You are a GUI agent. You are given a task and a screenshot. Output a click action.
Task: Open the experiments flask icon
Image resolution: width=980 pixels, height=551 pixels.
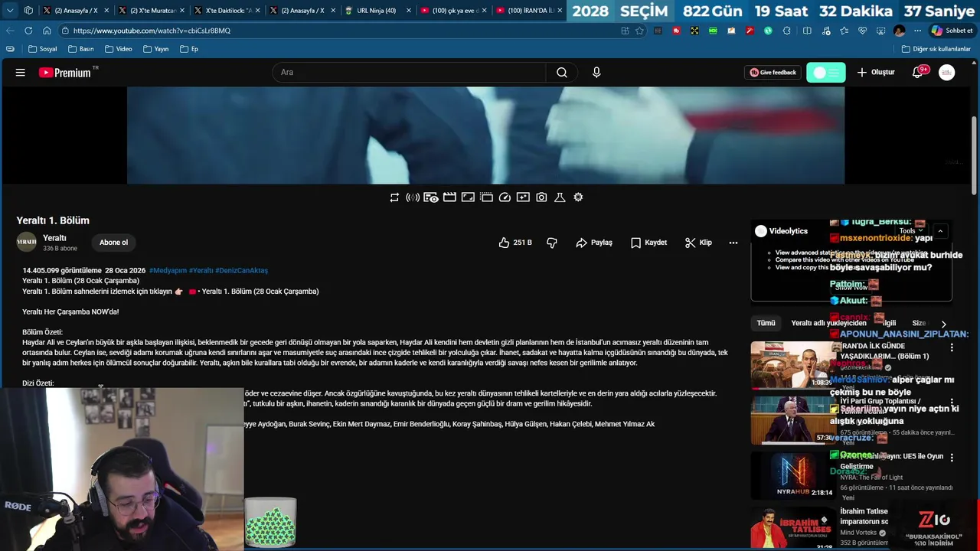[x=560, y=197]
